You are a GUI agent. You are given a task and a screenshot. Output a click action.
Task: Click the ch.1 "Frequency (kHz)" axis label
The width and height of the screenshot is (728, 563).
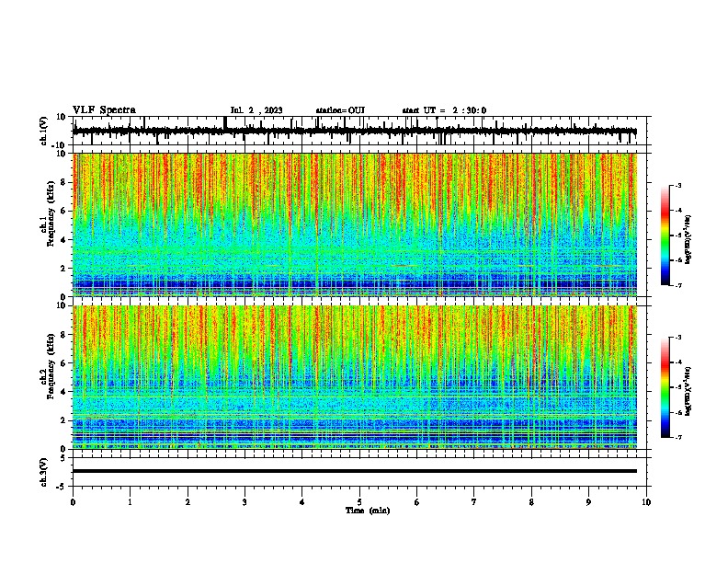click(x=51, y=213)
